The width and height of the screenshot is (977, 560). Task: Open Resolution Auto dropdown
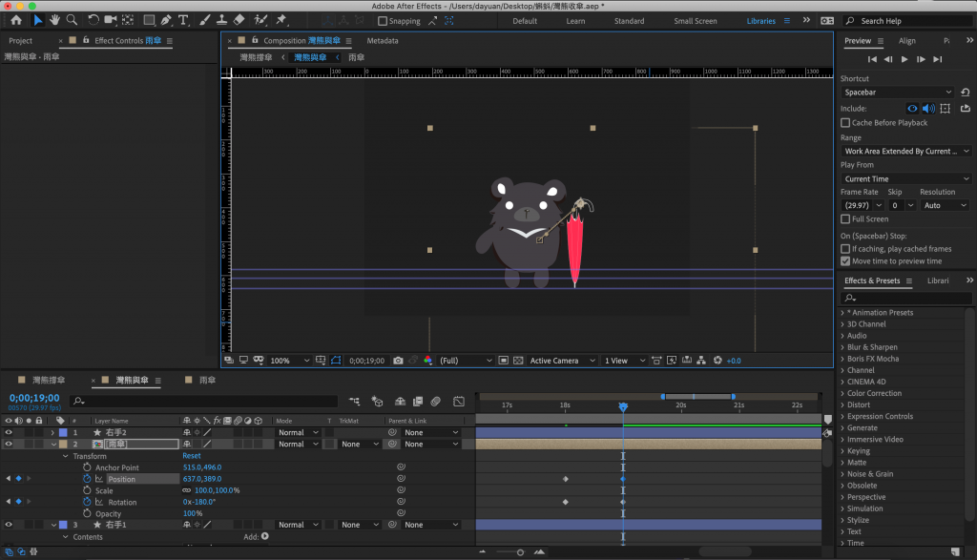coord(945,205)
